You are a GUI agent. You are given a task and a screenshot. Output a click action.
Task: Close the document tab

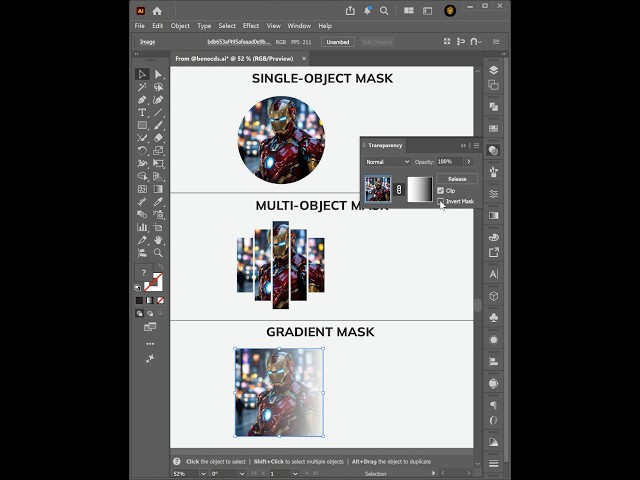click(x=304, y=59)
